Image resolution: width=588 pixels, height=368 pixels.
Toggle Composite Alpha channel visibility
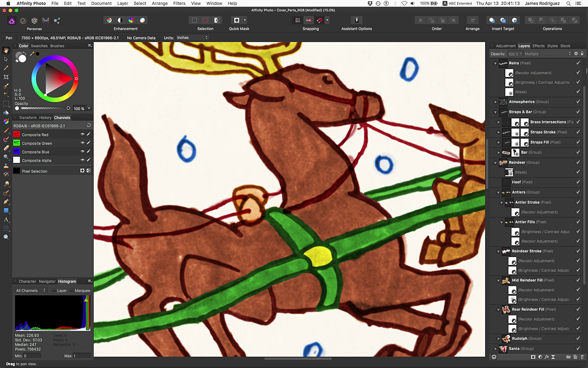coord(82,160)
